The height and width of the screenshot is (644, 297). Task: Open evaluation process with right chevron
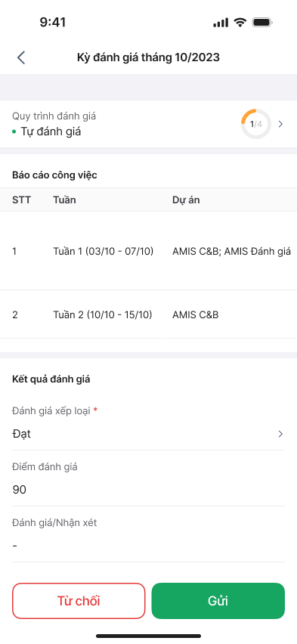coord(280,124)
